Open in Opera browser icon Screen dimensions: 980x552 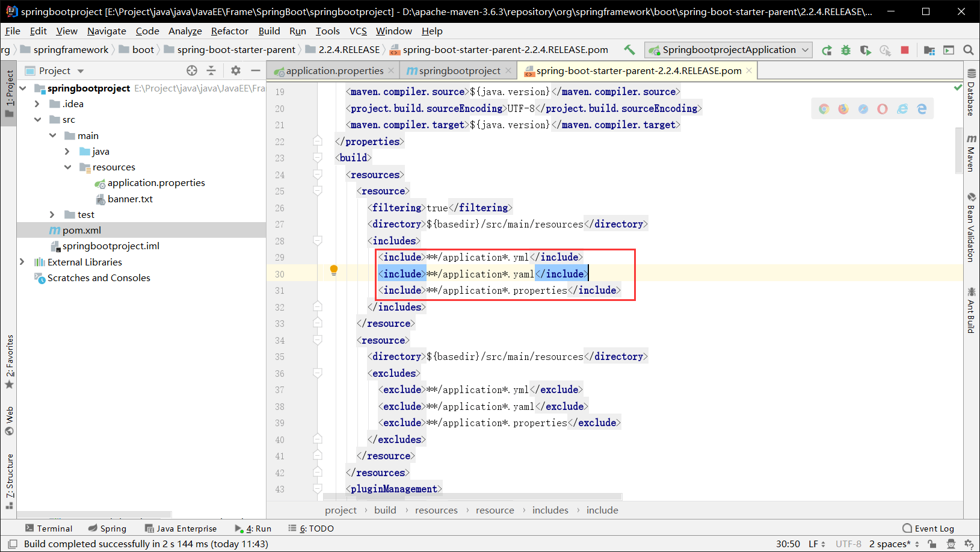tap(883, 109)
